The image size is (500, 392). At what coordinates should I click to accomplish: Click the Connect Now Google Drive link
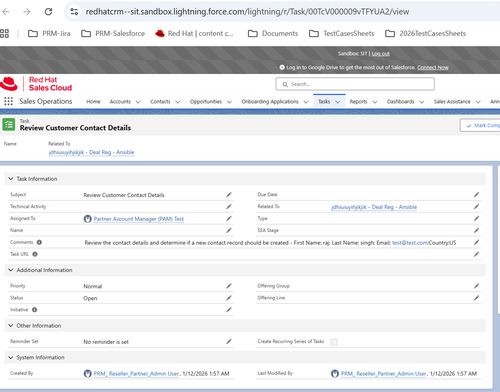(433, 68)
